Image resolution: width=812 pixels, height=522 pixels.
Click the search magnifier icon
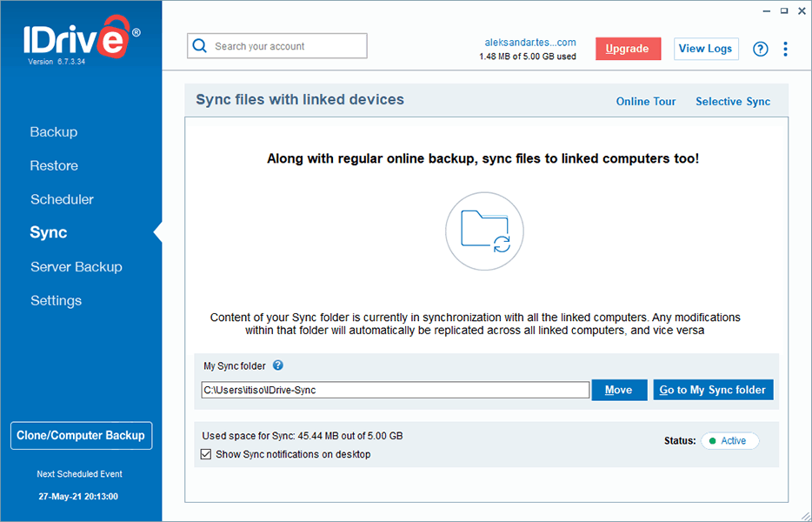pyautogui.click(x=199, y=46)
